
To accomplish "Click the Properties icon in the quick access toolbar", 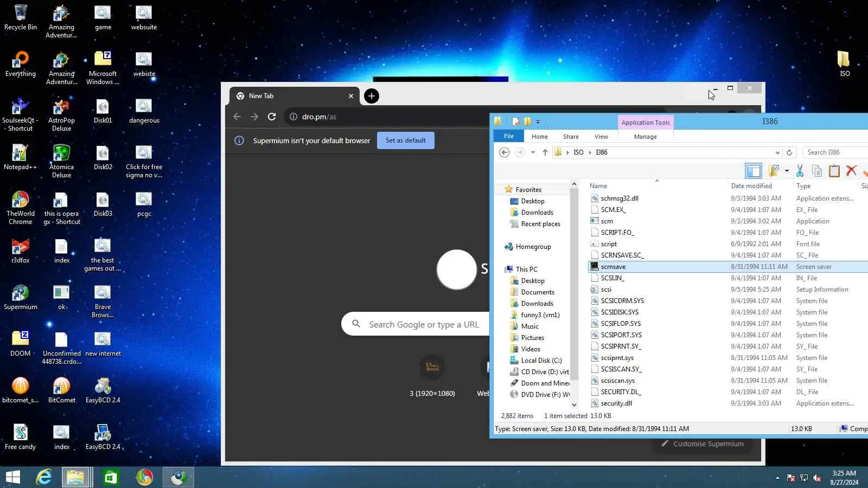I will (x=515, y=121).
